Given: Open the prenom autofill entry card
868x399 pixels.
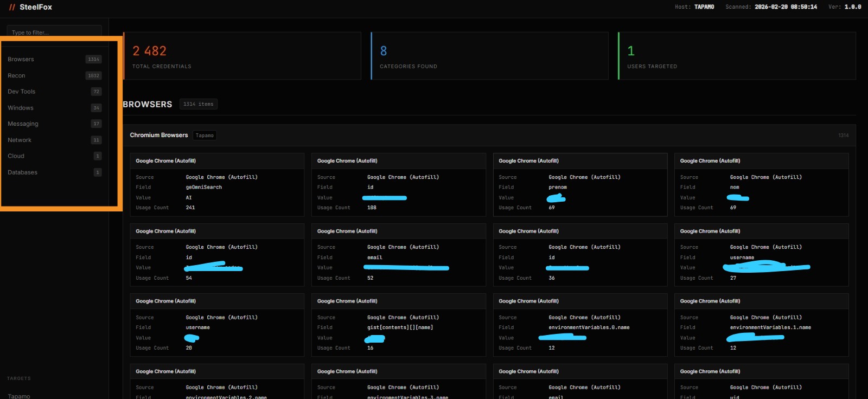Looking at the screenshot, I should click(x=580, y=185).
